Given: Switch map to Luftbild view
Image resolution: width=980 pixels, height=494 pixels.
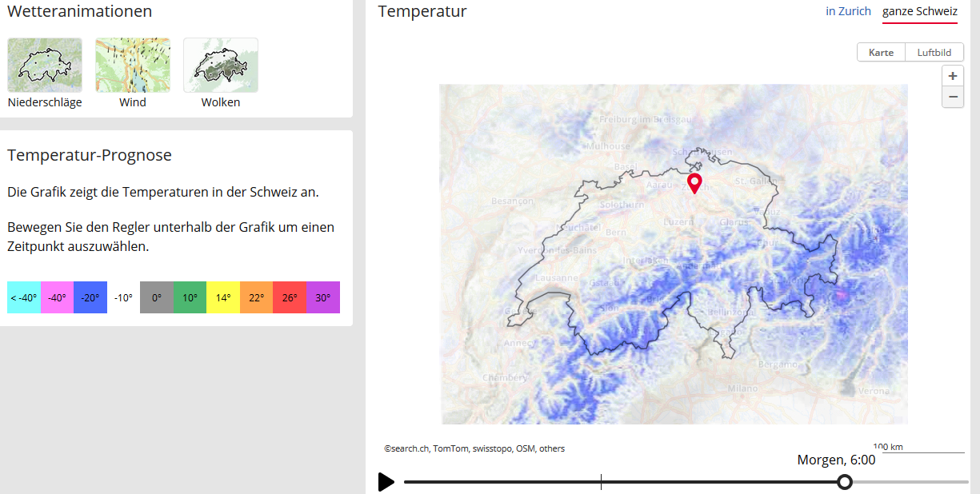Looking at the screenshot, I should pos(934,52).
